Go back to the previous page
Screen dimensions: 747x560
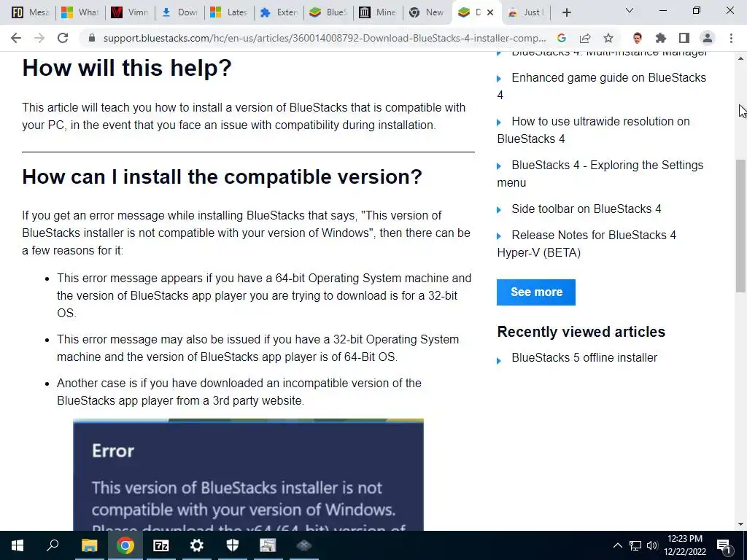16,38
